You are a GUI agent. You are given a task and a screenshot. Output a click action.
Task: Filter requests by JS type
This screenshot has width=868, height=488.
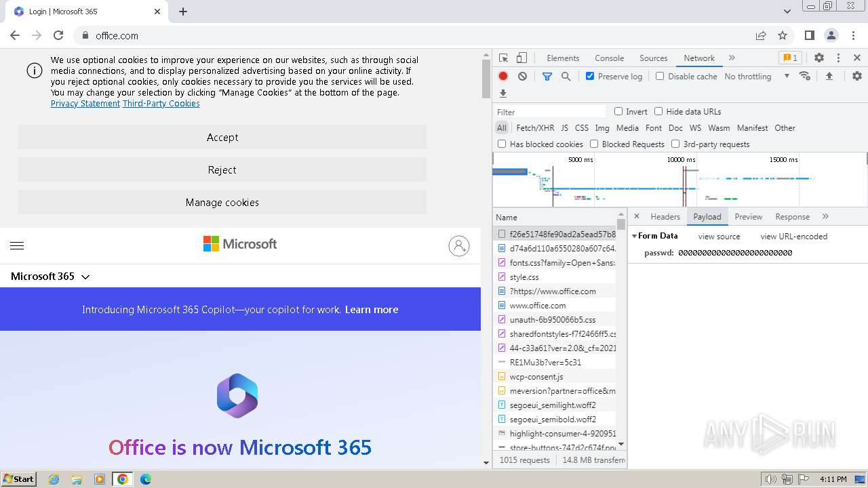tap(564, 127)
